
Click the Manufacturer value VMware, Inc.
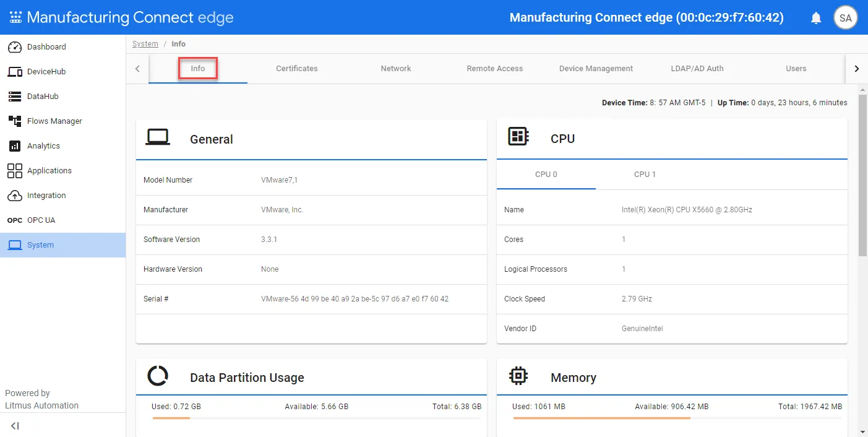(282, 210)
